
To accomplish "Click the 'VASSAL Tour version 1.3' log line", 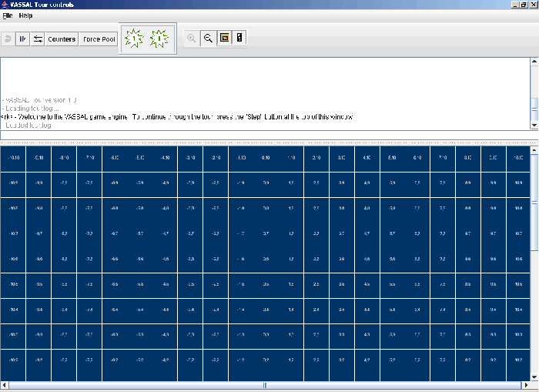I will 39,100.
